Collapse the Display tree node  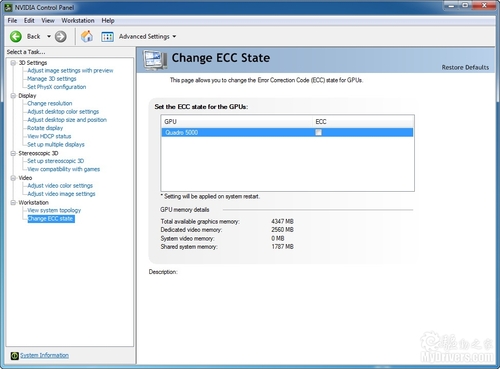click(x=13, y=96)
